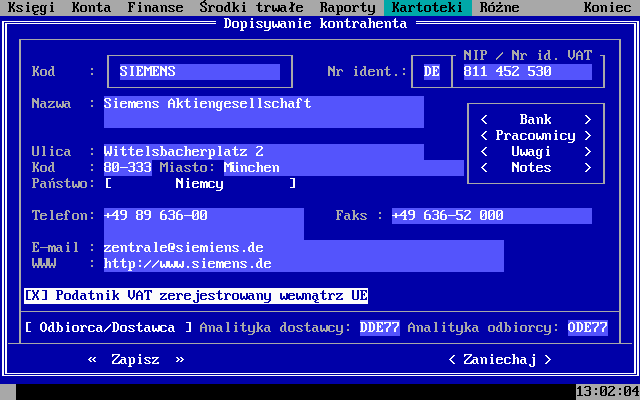Click the clock showing 13:02:04

tap(608, 392)
